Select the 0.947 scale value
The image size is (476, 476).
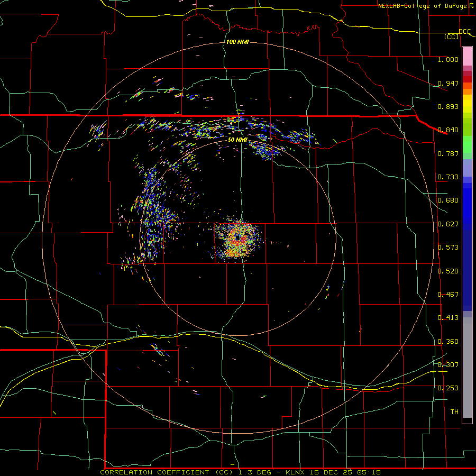448,83
